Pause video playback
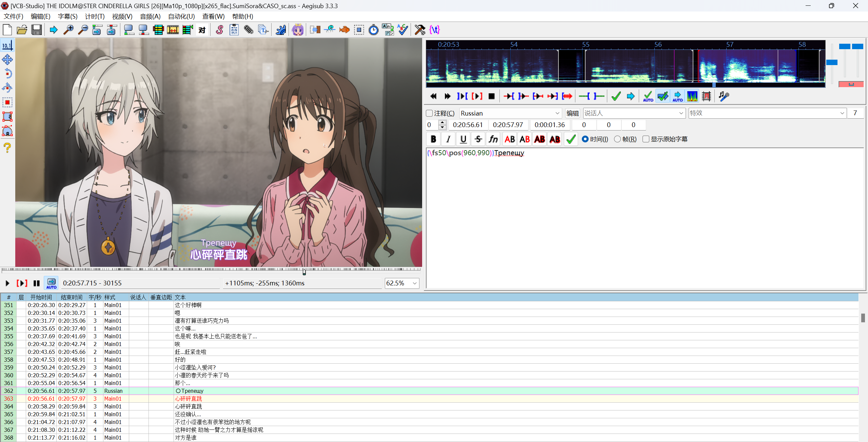This screenshot has height=442, width=868. click(36, 283)
